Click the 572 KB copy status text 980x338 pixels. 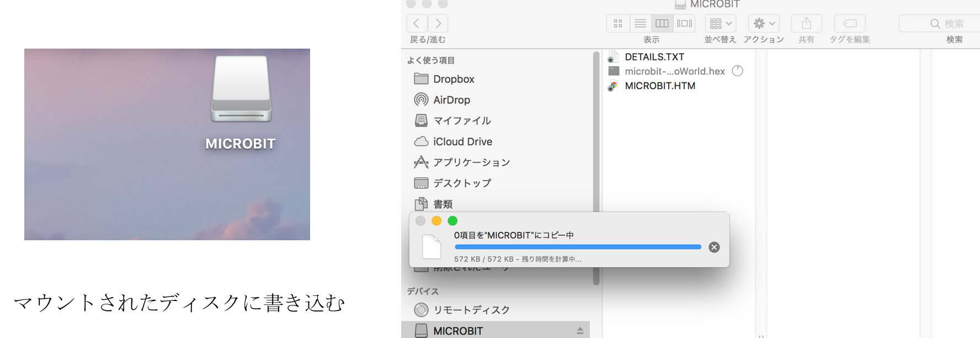[518, 259]
